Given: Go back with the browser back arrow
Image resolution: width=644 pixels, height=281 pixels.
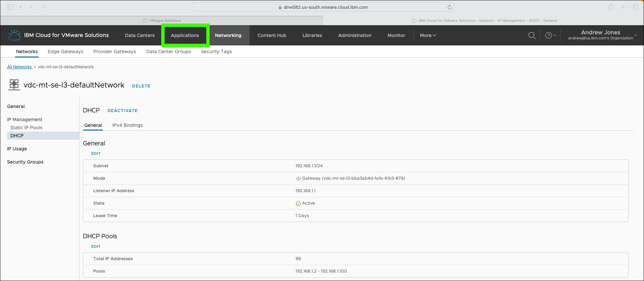Looking at the screenshot, I should tap(32, 7).
